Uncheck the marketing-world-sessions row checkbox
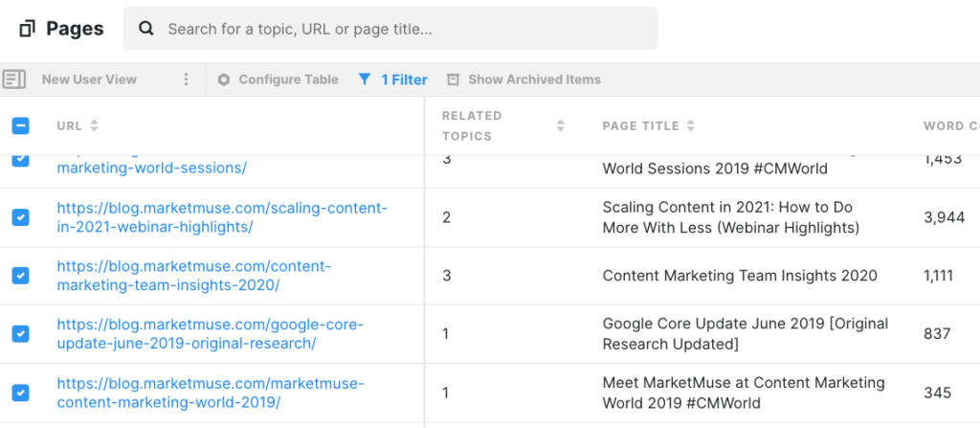Screen dimensions: 980x428 click(x=21, y=160)
